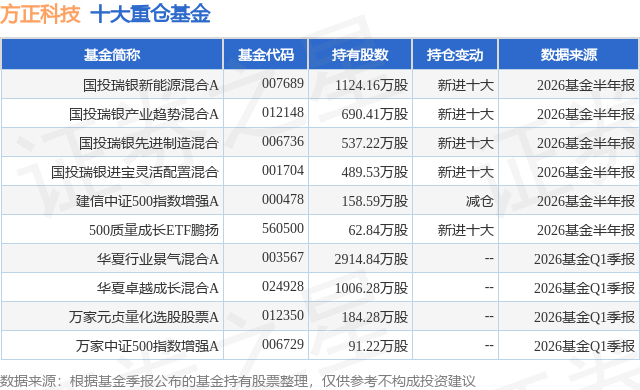Click the 基金简称 column header

point(112,55)
